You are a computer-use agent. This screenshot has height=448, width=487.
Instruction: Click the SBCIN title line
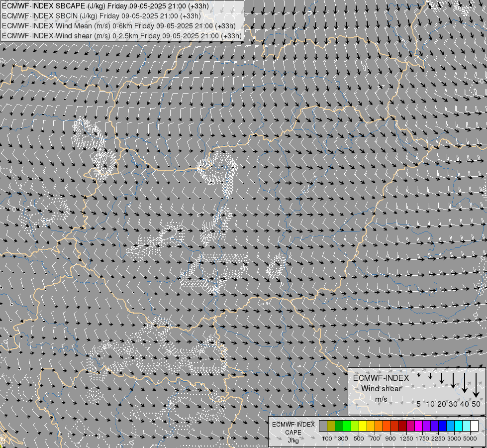click(101, 16)
